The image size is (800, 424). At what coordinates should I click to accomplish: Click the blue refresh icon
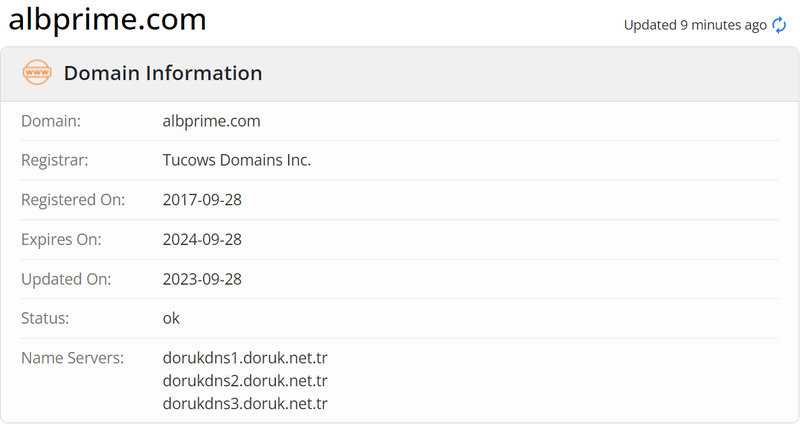(x=779, y=24)
